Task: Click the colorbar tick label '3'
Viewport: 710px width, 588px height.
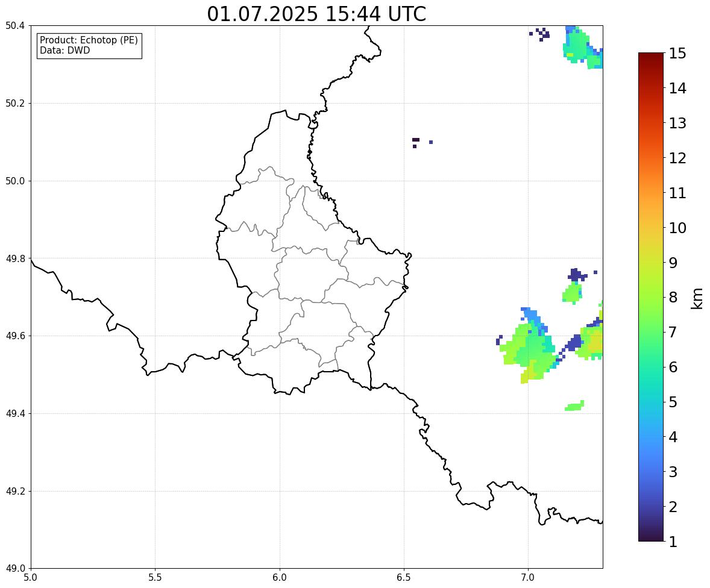Action: click(673, 472)
